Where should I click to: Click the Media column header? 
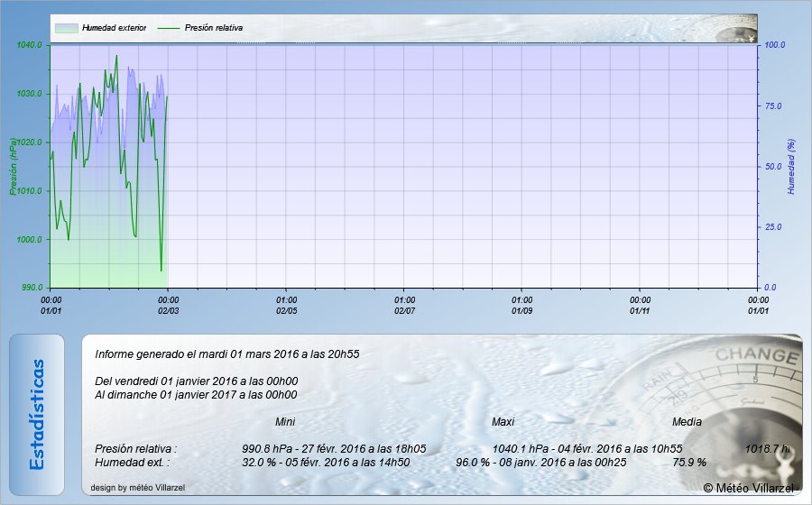(687, 422)
